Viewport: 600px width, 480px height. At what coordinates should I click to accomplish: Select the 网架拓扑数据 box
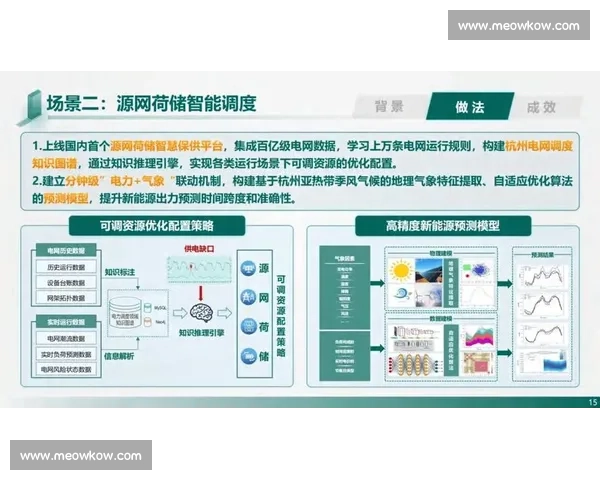point(66,298)
